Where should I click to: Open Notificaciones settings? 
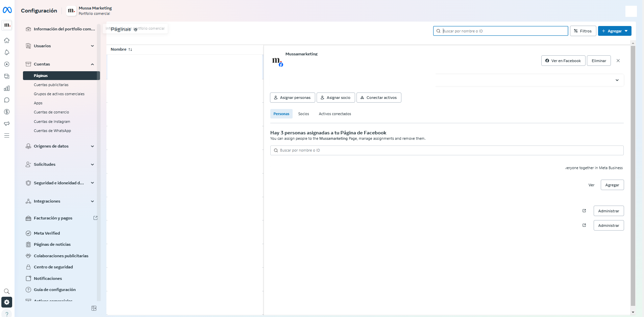click(44, 279)
